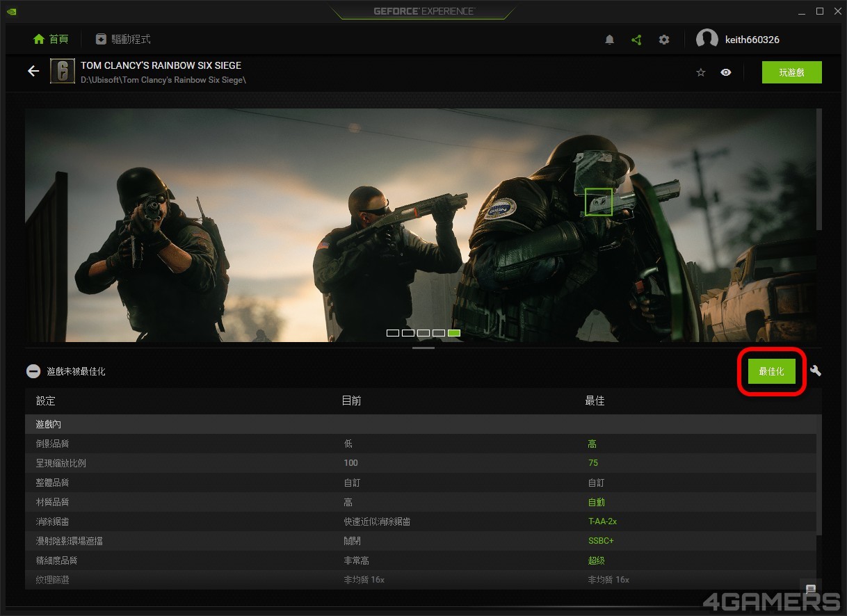Click the optimal value SSBC+
Image resolution: width=847 pixels, height=616 pixels.
(601, 541)
